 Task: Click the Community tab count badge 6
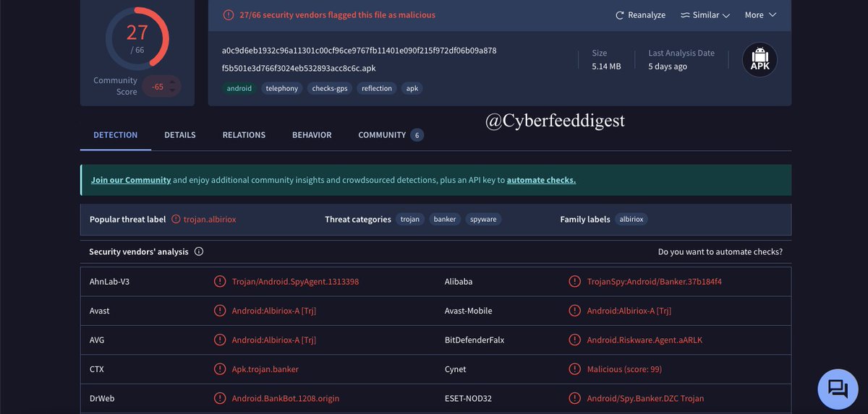(417, 135)
